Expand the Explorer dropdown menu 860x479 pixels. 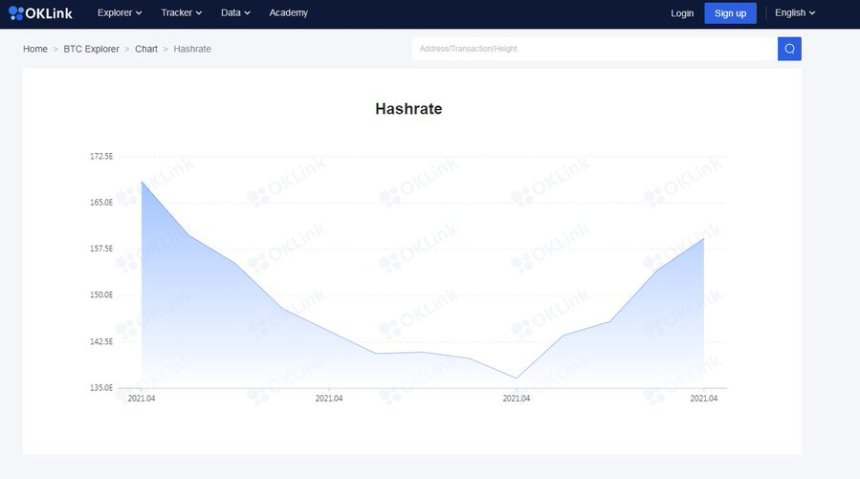[x=119, y=13]
